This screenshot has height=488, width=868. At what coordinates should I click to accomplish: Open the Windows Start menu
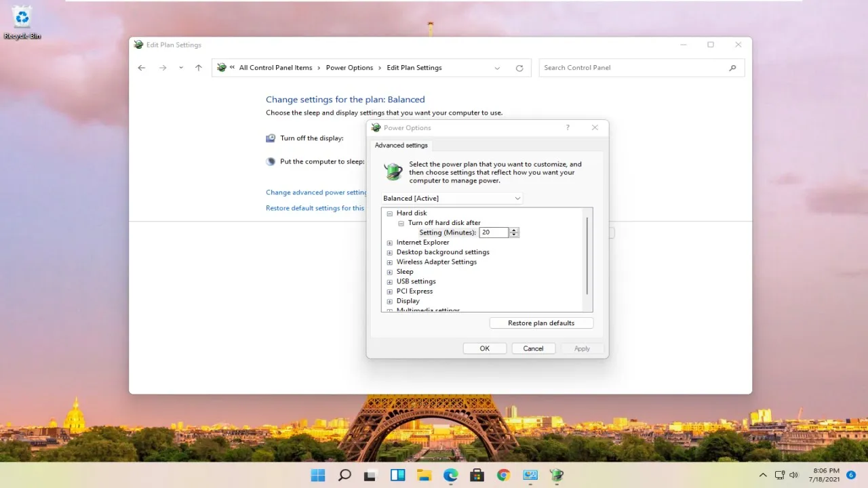pyautogui.click(x=318, y=475)
